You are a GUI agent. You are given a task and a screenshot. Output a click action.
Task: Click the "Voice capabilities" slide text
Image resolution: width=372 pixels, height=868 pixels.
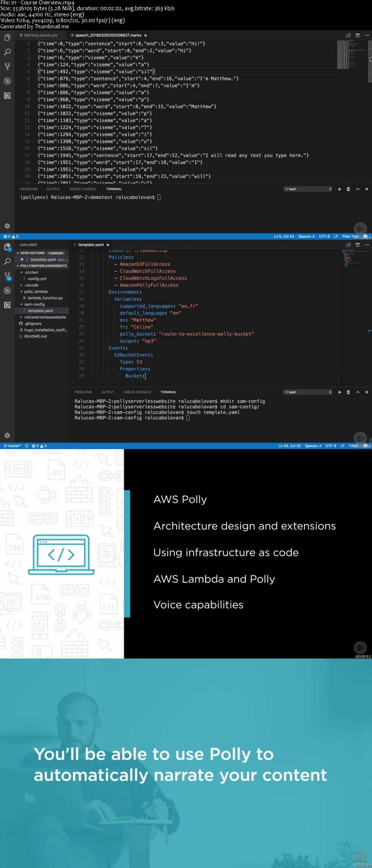point(198,605)
